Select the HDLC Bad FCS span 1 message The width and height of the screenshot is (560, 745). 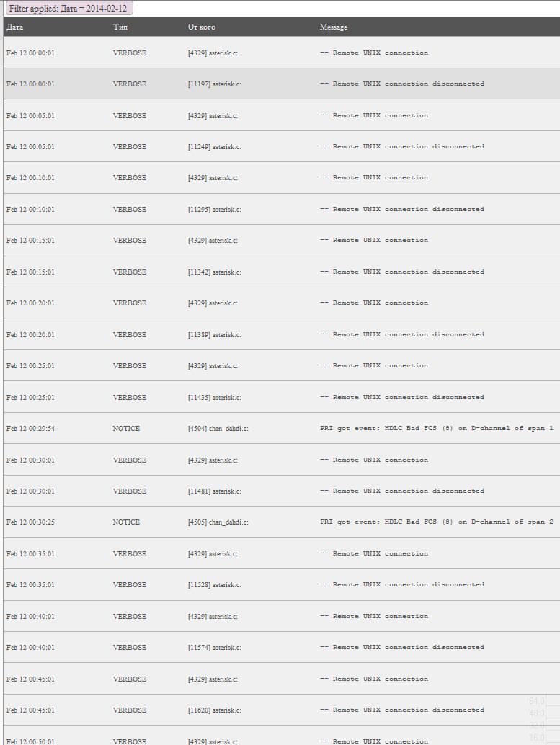[436, 429]
